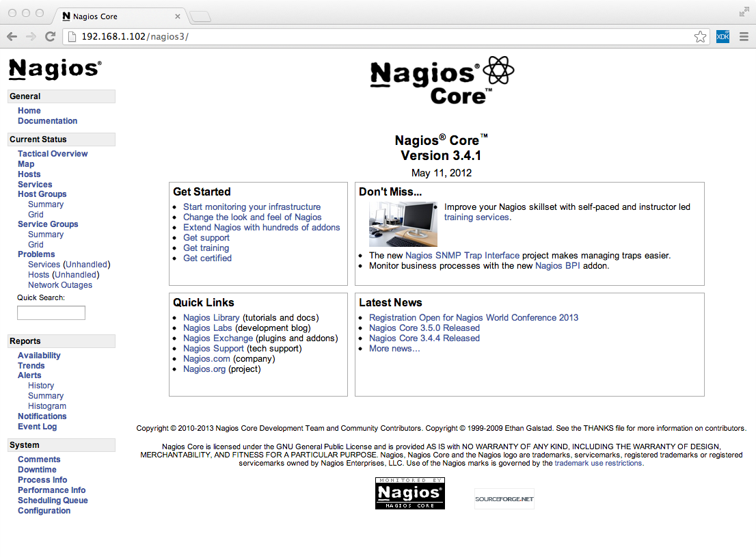This screenshot has width=756, height=560.
Task: Click the SourceForge.net badge
Action: (x=504, y=498)
